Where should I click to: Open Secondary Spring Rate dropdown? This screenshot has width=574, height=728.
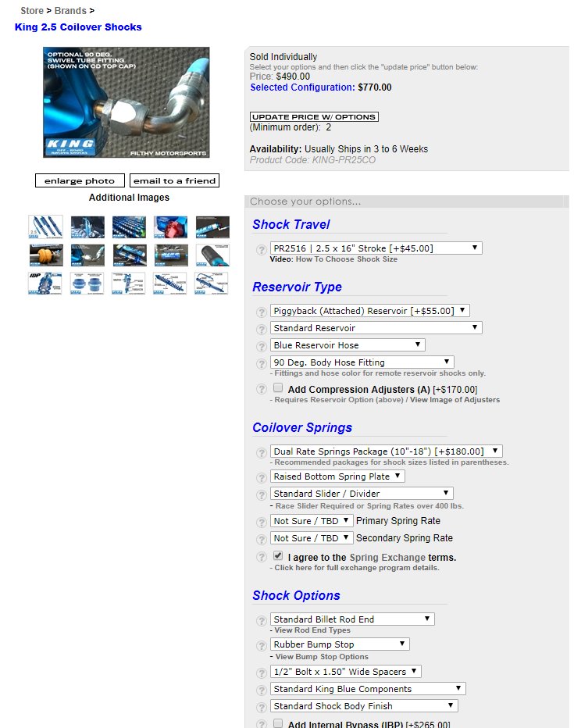pyautogui.click(x=312, y=538)
